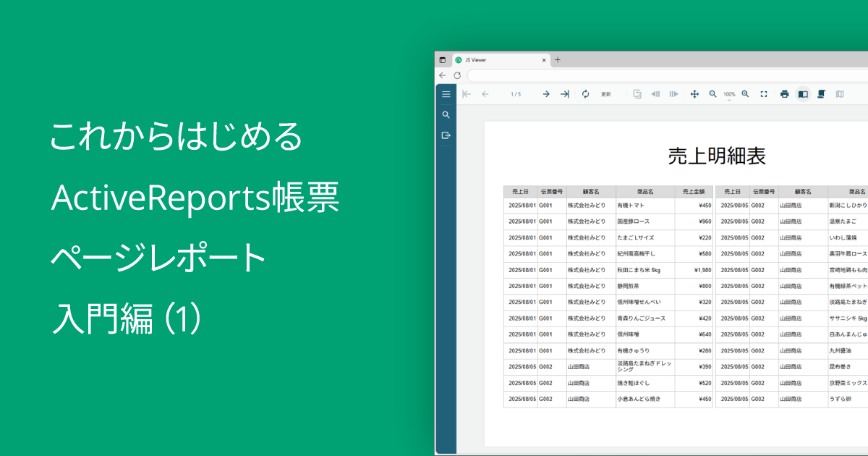Open the sidebar menu in JS Viewer

[x=446, y=93]
